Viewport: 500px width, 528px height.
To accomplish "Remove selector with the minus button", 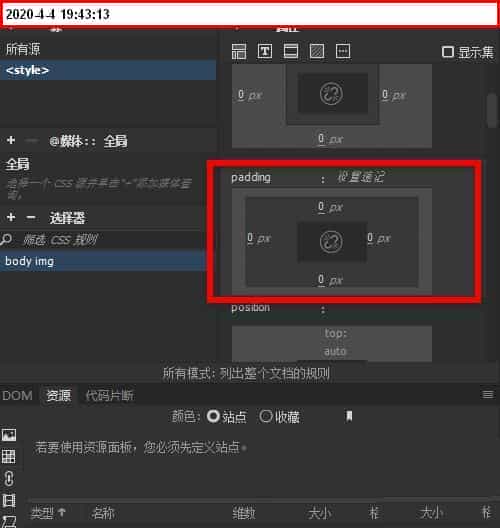I will pos(31,217).
